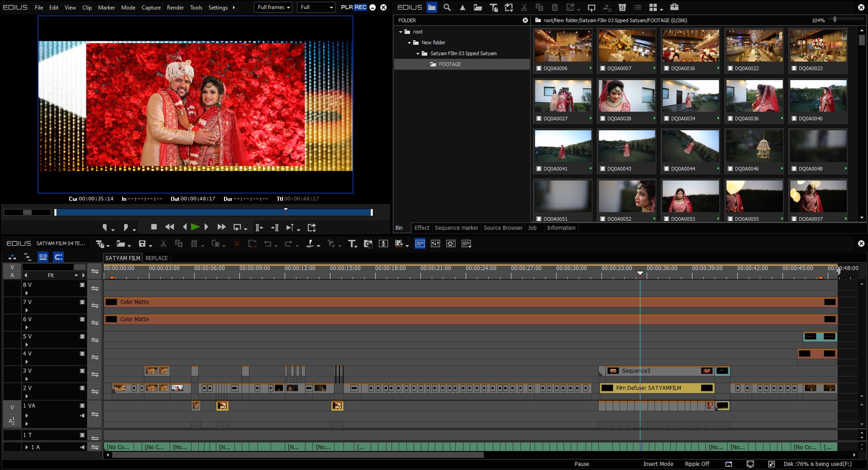Switch to the Effect tab
The height and width of the screenshot is (470, 868).
[x=421, y=228]
